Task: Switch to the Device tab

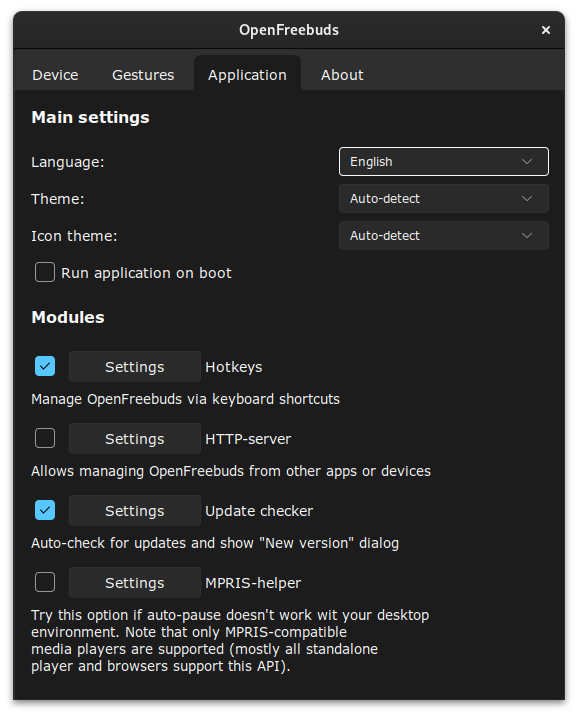Action: coord(55,74)
